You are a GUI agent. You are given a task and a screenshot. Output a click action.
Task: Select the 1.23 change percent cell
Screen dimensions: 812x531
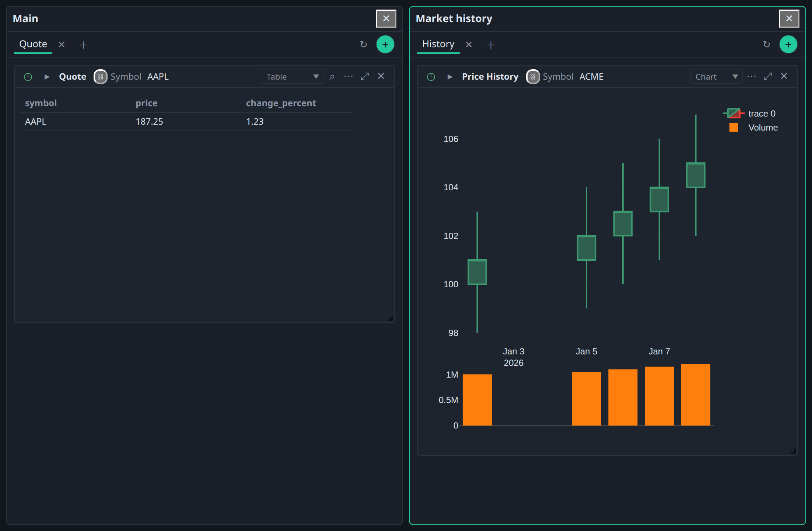click(255, 122)
